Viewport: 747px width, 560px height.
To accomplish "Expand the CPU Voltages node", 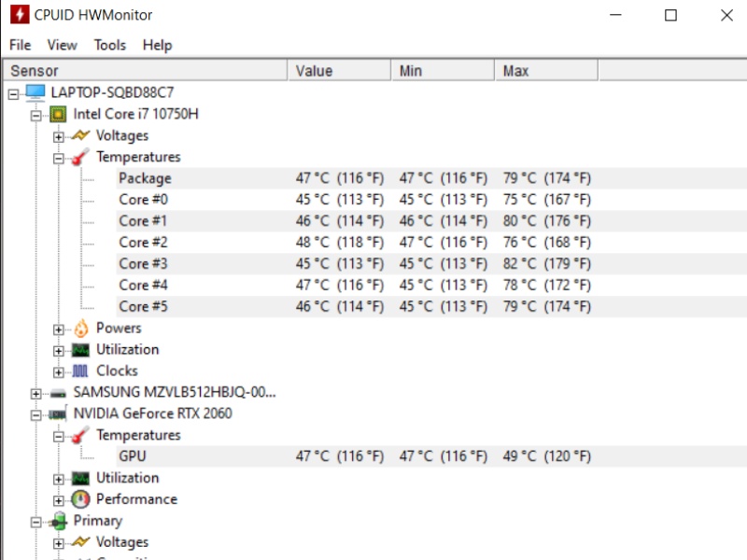I will click(x=58, y=137).
